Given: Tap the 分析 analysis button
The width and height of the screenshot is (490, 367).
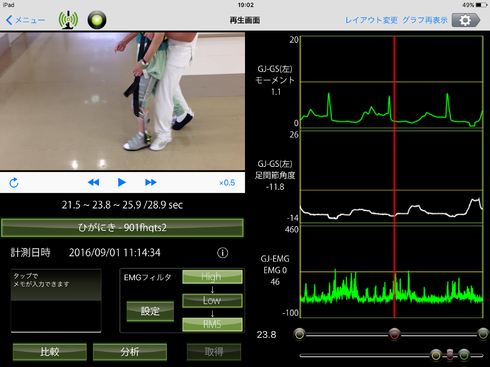Looking at the screenshot, I should 130,352.
